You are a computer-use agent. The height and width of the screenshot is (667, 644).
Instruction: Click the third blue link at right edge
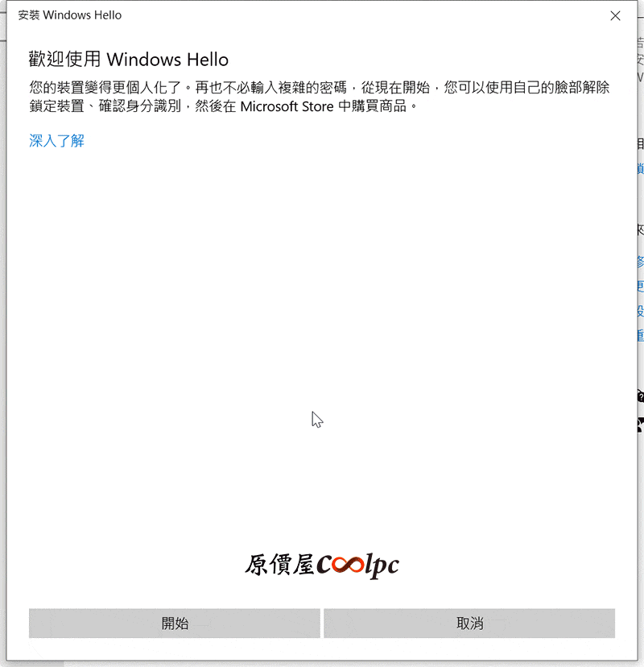pos(641,286)
